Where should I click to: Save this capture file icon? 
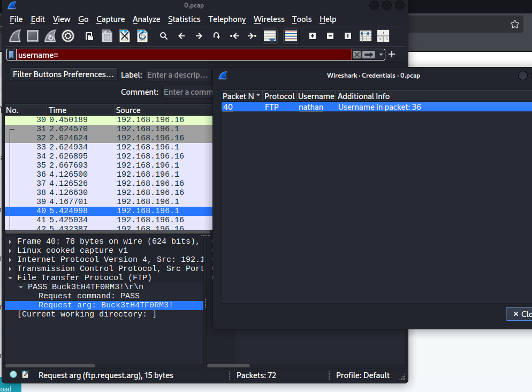tap(107, 36)
